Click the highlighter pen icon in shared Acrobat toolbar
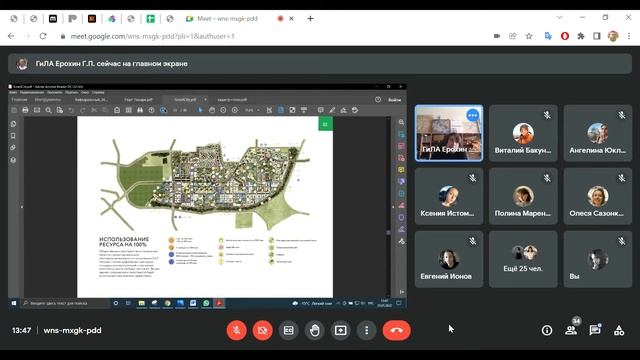 332,110
